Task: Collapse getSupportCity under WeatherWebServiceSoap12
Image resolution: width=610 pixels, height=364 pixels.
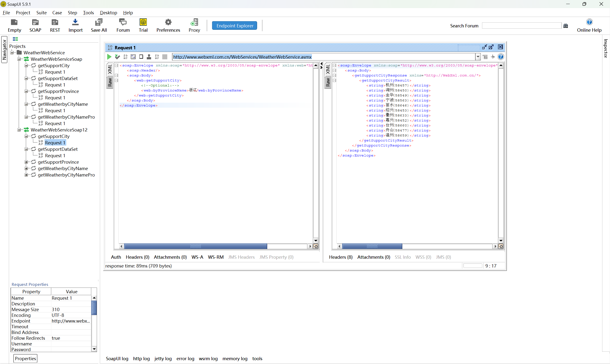Action: [x=26, y=136]
